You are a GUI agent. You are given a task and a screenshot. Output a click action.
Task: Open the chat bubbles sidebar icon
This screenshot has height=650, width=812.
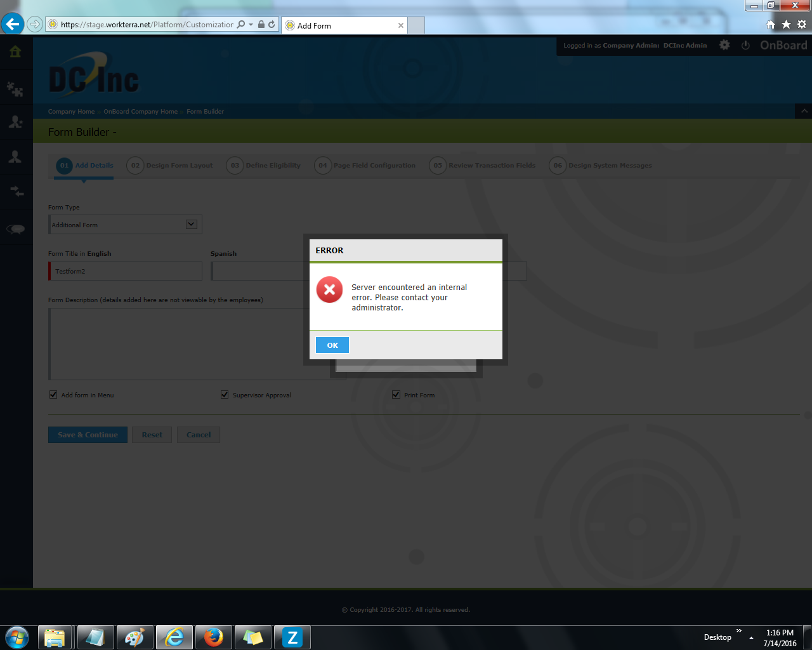pos(15,229)
